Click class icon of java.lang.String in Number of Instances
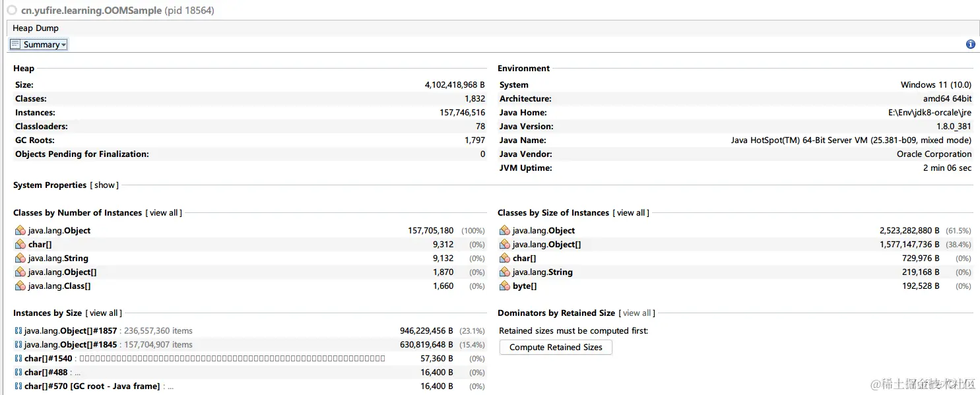The height and width of the screenshot is (395, 980). [20, 258]
